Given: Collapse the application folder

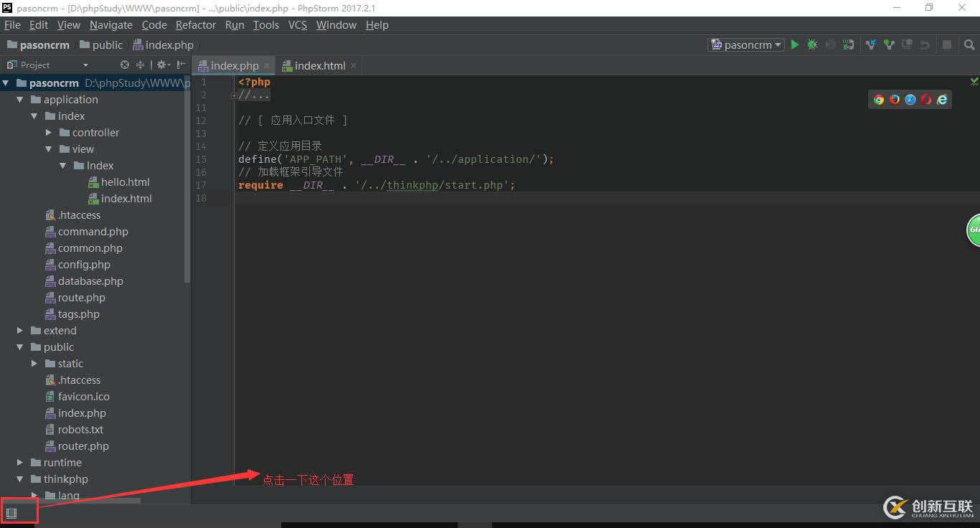Looking at the screenshot, I should click(20, 100).
